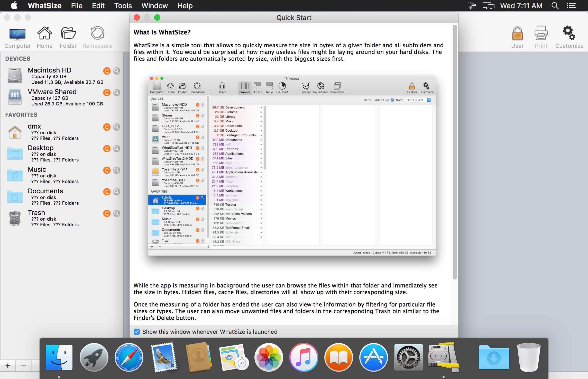
Task: Select the dmx home folder favorite
Action: (x=62, y=132)
